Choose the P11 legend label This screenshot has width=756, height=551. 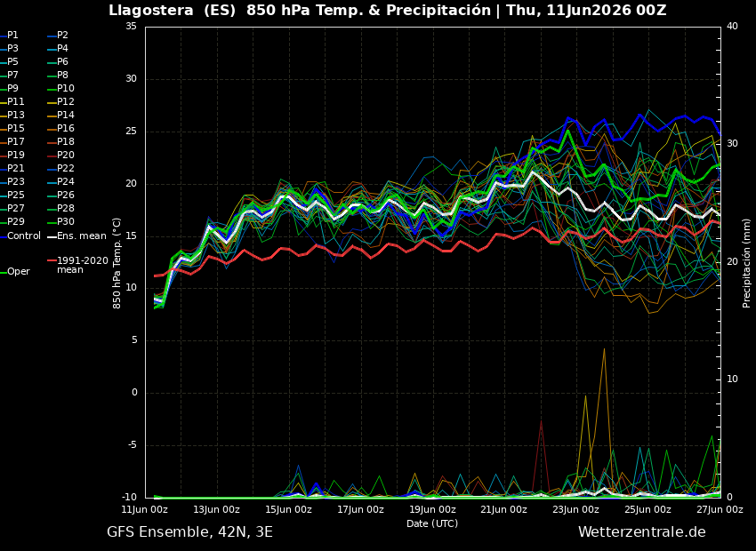click(15, 101)
